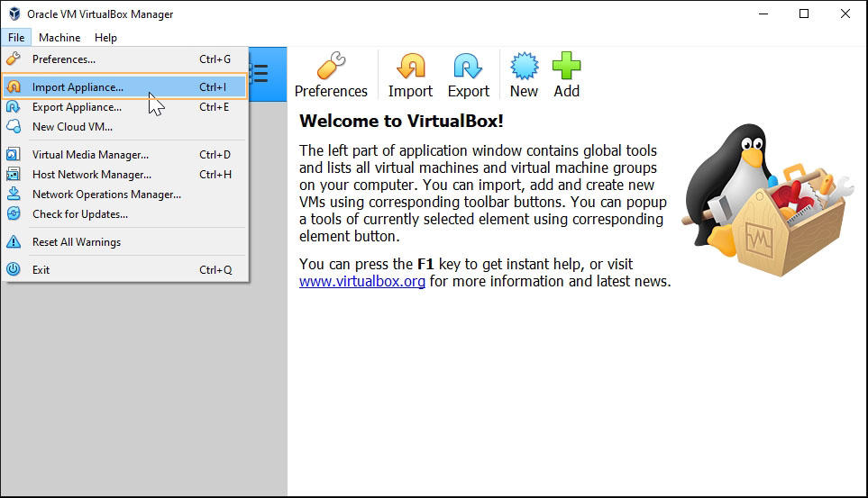Select Reset All Warnings menu entry
The image size is (868, 498).
[76, 242]
